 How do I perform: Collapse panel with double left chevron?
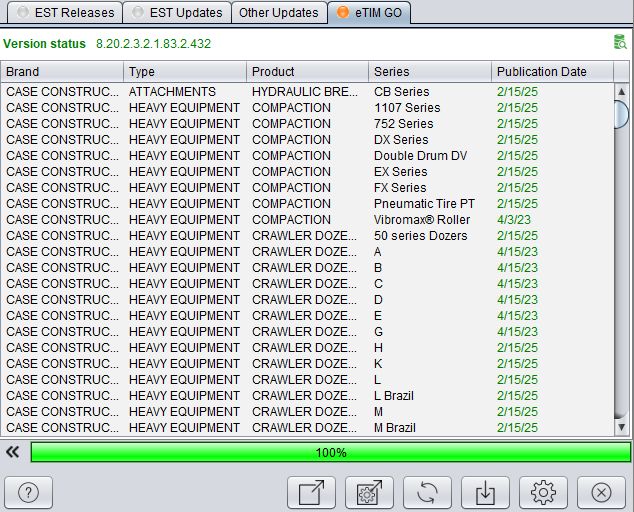[x=13, y=452]
